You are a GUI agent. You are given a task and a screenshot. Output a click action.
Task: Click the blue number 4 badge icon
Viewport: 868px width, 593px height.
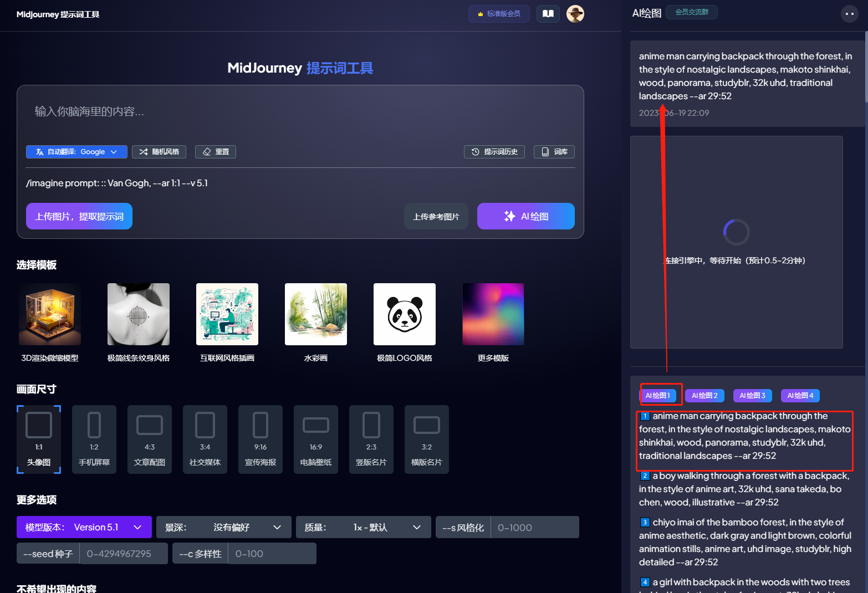(645, 582)
